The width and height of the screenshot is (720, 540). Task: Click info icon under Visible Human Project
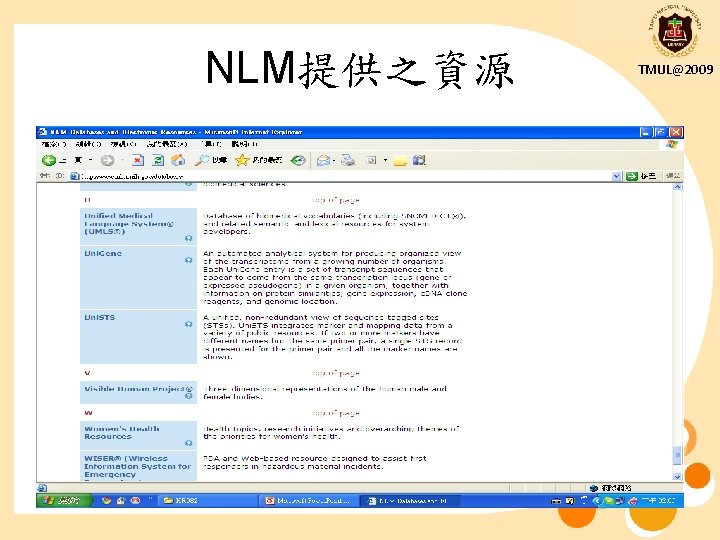pos(188,396)
